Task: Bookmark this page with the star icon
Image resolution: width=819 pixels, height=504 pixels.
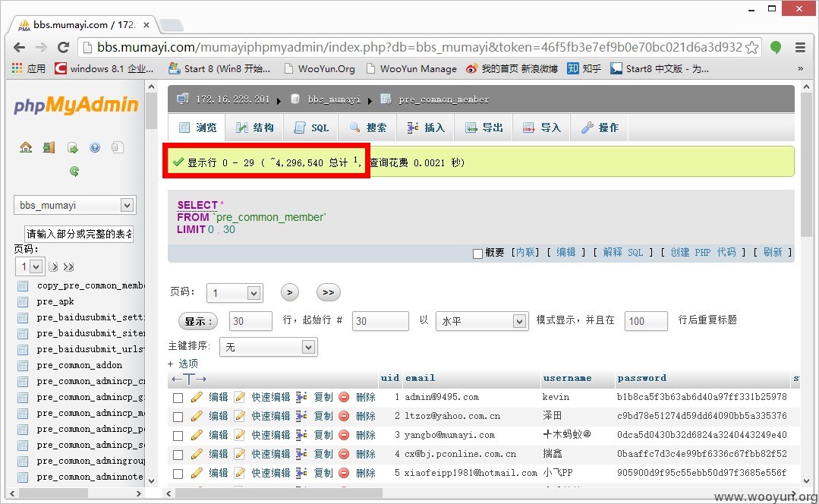Action: (752, 48)
